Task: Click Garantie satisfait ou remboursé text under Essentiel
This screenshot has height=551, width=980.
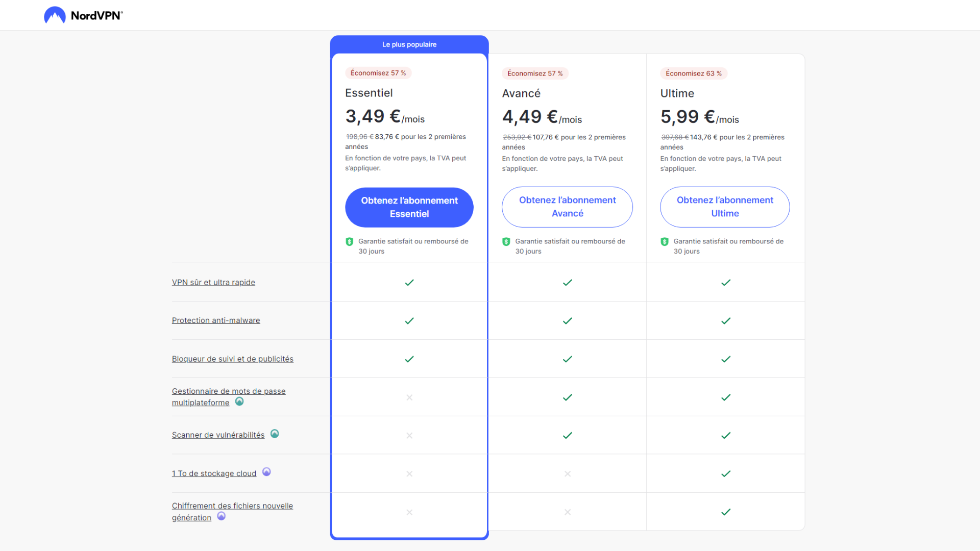Action: click(x=413, y=246)
